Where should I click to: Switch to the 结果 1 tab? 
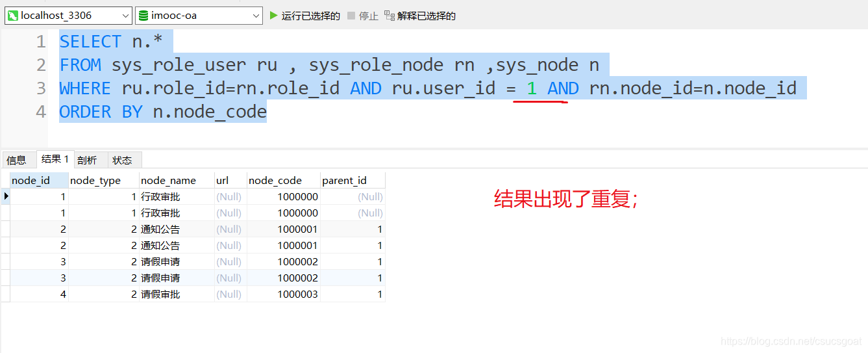click(x=55, y=159)
